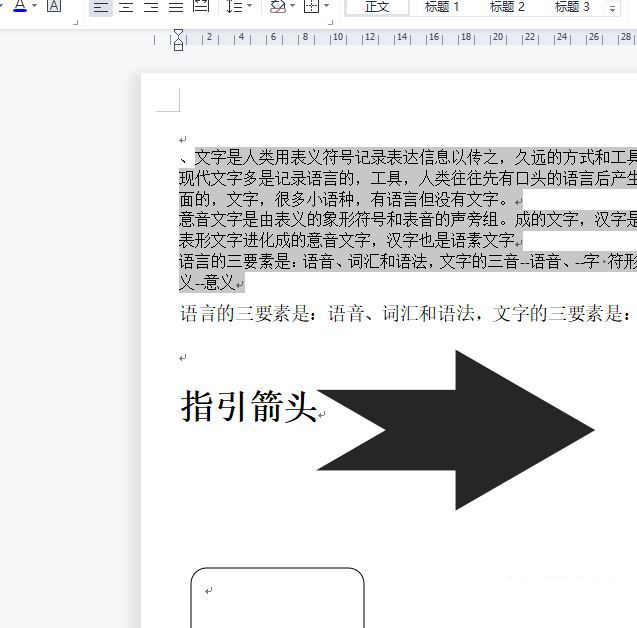Apply the 标题 3 style

tap(572, 7)
